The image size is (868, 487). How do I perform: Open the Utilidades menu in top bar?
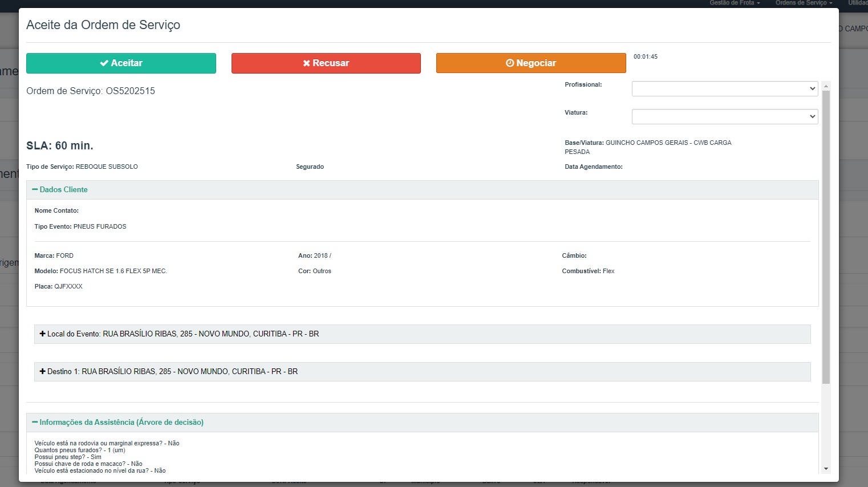tap(857, 3)
